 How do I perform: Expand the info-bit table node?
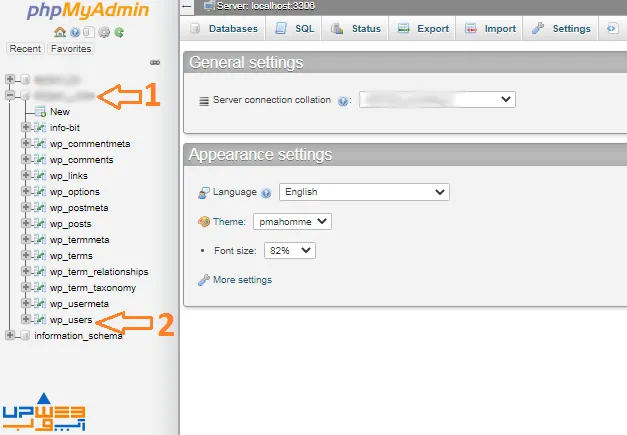click(x=26, y=127)
